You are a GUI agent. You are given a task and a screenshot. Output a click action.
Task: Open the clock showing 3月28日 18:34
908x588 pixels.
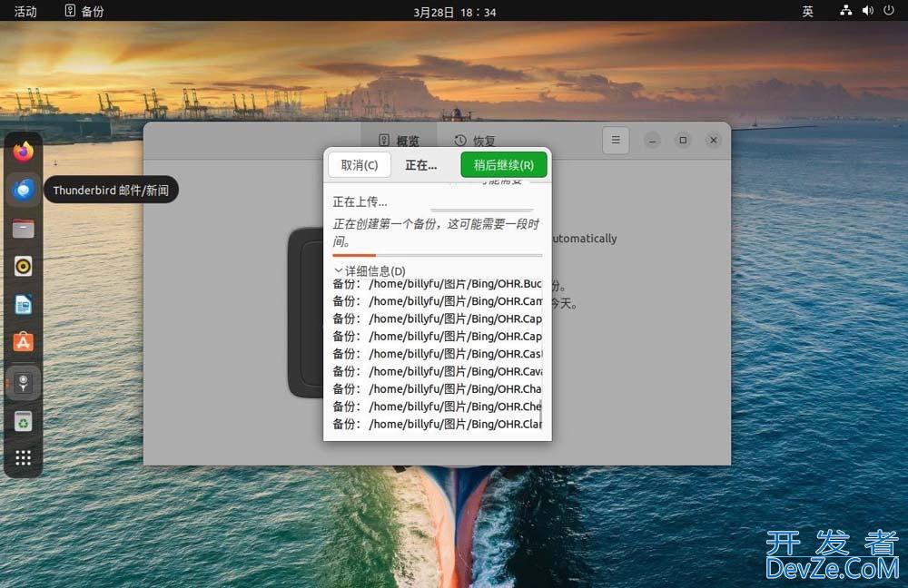click(455, 12)
